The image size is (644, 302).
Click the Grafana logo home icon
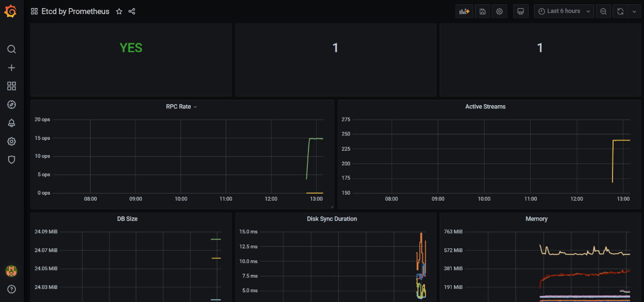pyautogui.click(x=11, y=11)
